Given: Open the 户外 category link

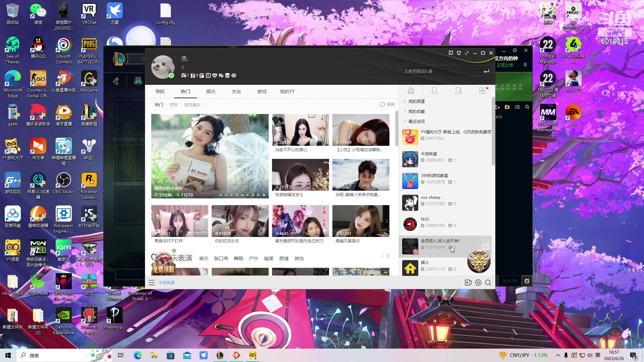Looking at the screenshot, I should (254, 258).
